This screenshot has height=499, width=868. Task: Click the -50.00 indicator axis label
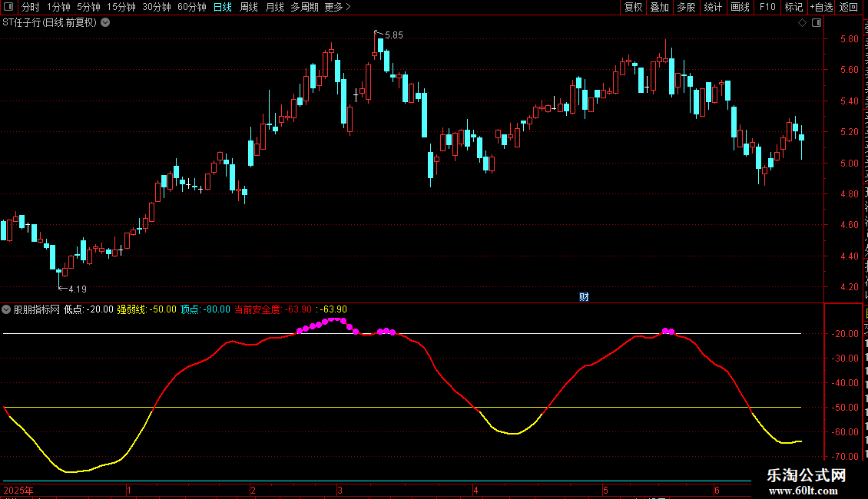[845, 408]
